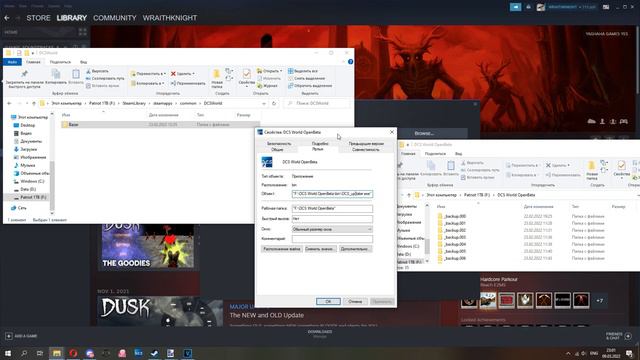
Task: Open Копировать в dropdown in DCSWorld window
Action: [147, 83]
